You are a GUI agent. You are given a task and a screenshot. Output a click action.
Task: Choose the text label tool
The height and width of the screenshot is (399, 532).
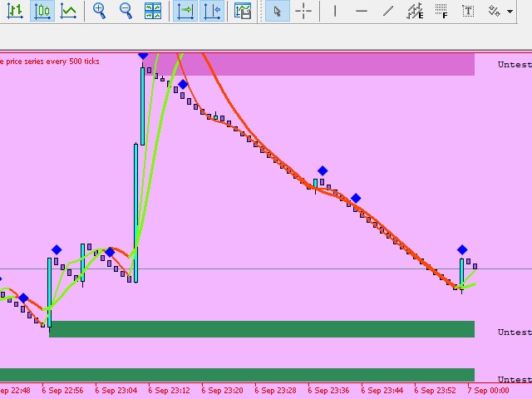click(x=468, y=11)
